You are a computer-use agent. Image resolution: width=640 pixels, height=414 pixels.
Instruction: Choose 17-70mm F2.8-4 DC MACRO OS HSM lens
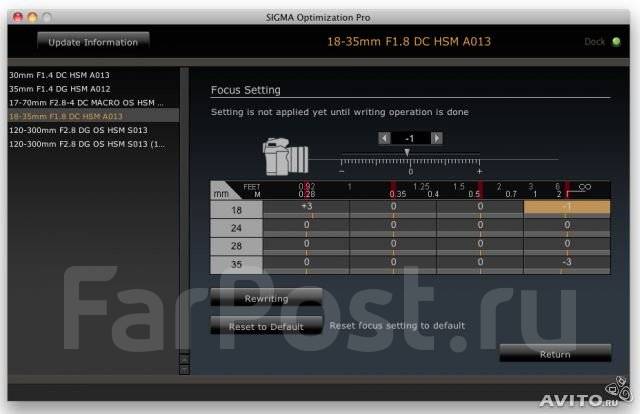click(x=85, y=103)
